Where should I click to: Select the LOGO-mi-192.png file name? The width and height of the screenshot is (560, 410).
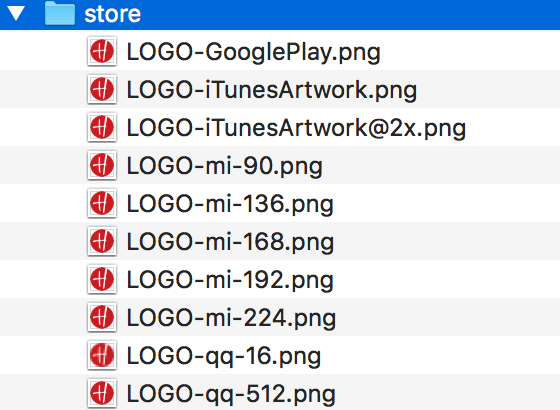click(230, 280)
